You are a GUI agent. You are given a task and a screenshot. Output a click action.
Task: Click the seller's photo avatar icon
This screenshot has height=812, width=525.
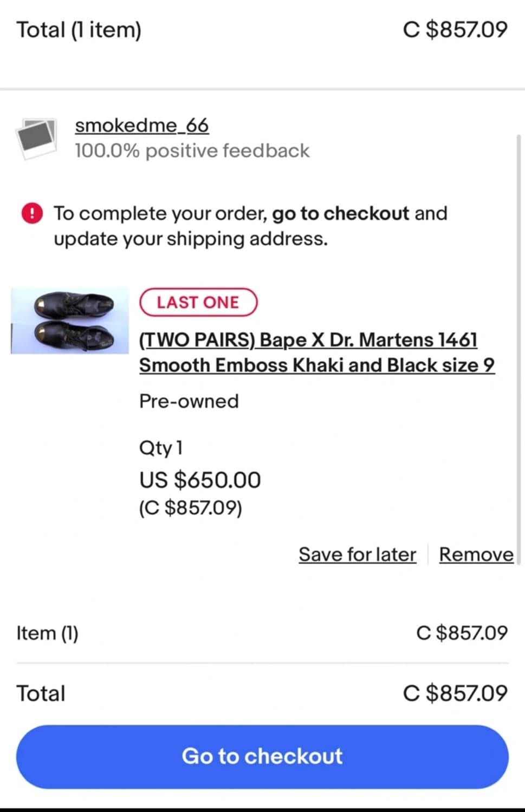point(37,137)
